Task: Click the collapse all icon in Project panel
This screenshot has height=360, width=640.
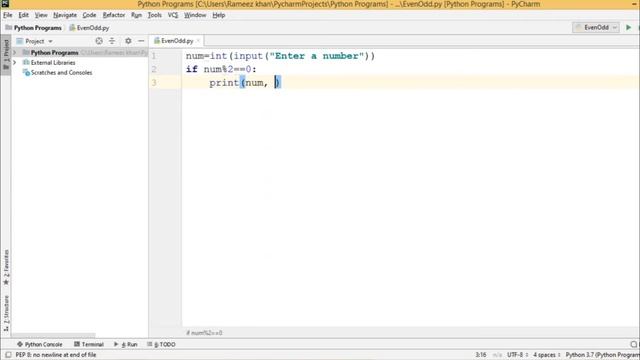Action: pyautogui.click(x=112, y=41)
